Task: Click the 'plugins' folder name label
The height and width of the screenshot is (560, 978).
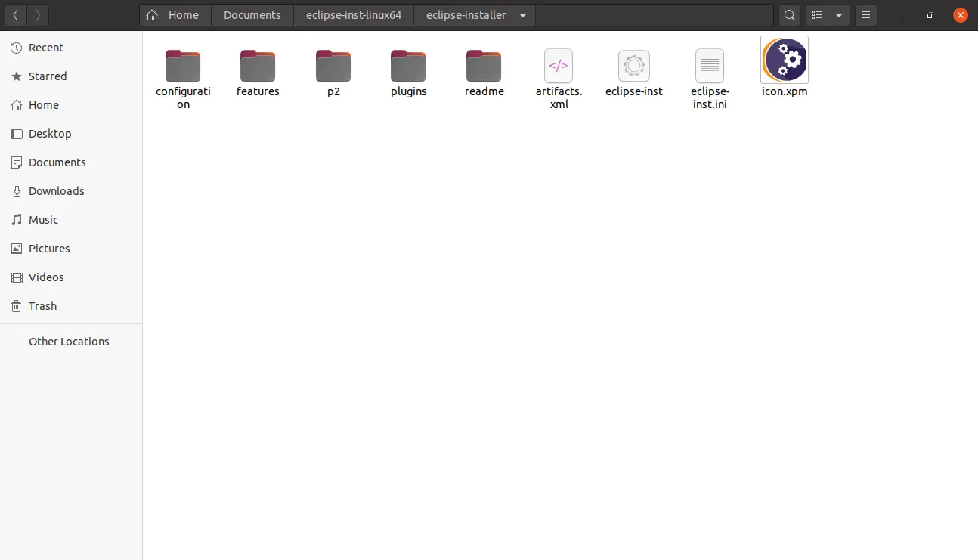Action: (x=409, y=91)
